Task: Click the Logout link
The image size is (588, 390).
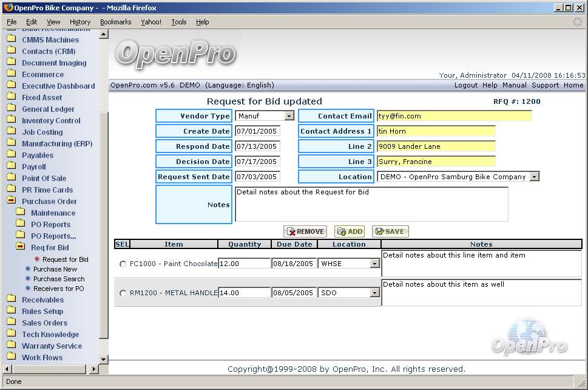Action: tap(466, 86)
